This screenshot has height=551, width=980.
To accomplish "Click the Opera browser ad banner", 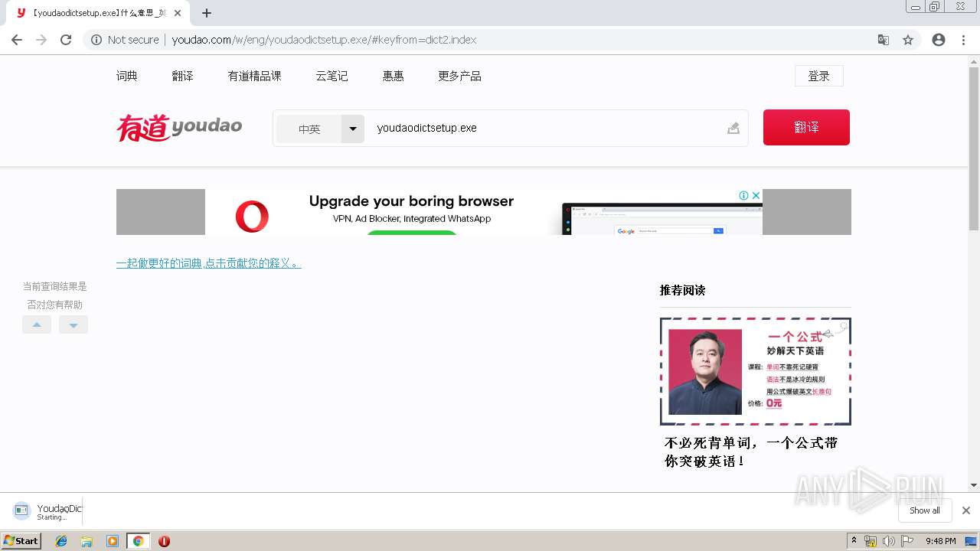I will click(x=484, y=212).
